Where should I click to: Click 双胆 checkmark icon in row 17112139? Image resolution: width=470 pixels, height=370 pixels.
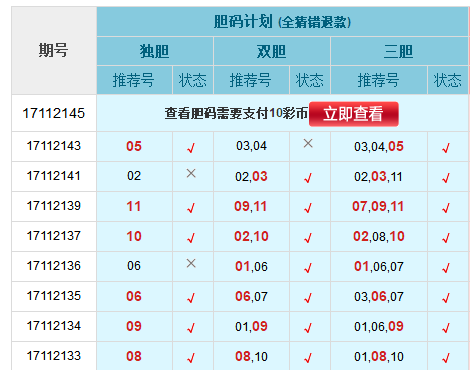click(308, 208)
